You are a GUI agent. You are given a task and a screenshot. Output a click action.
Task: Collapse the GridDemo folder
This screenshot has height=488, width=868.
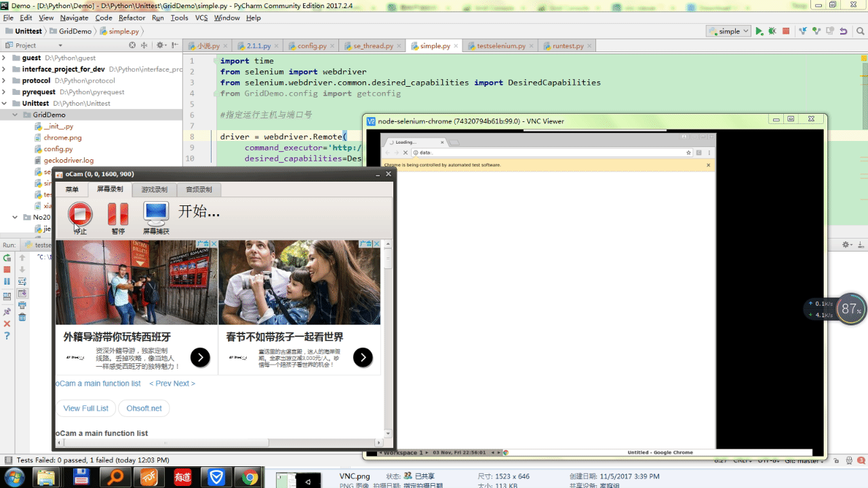point(16,115)
